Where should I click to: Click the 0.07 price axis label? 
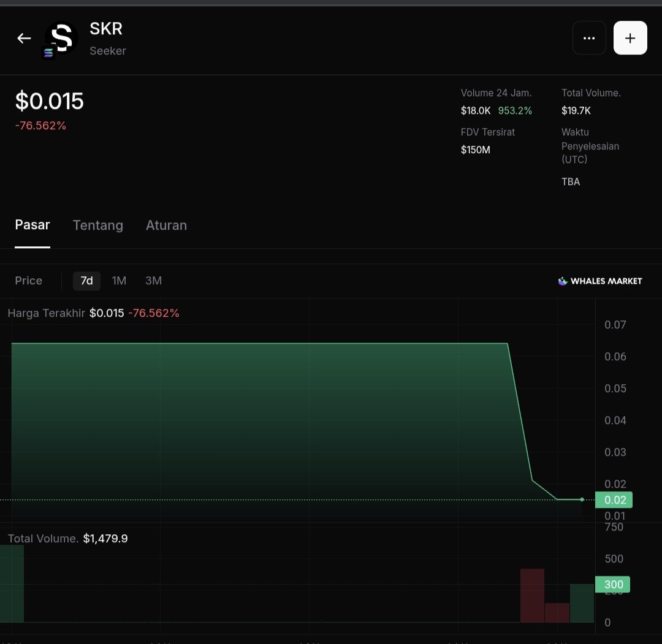(615, 325)
